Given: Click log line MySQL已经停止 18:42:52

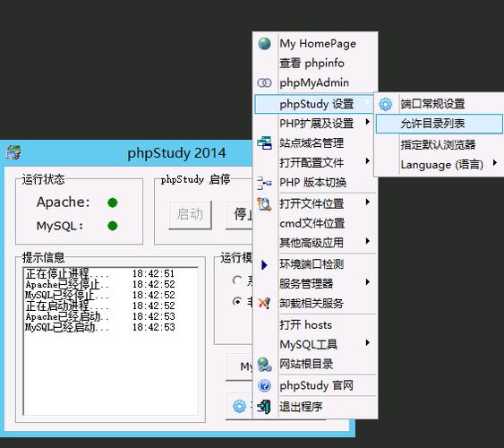Looking at the screenshot, I should coord(100,295).
